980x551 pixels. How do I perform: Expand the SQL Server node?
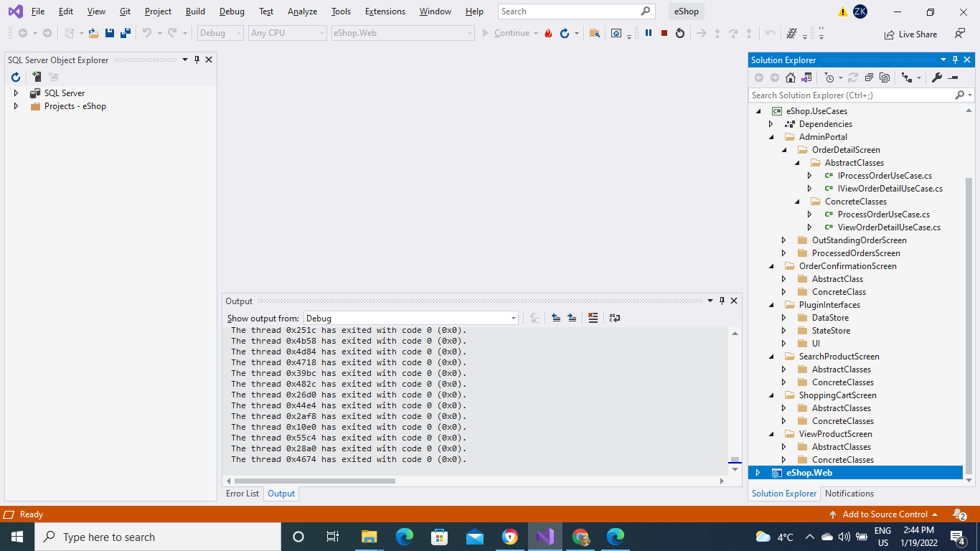17,93
